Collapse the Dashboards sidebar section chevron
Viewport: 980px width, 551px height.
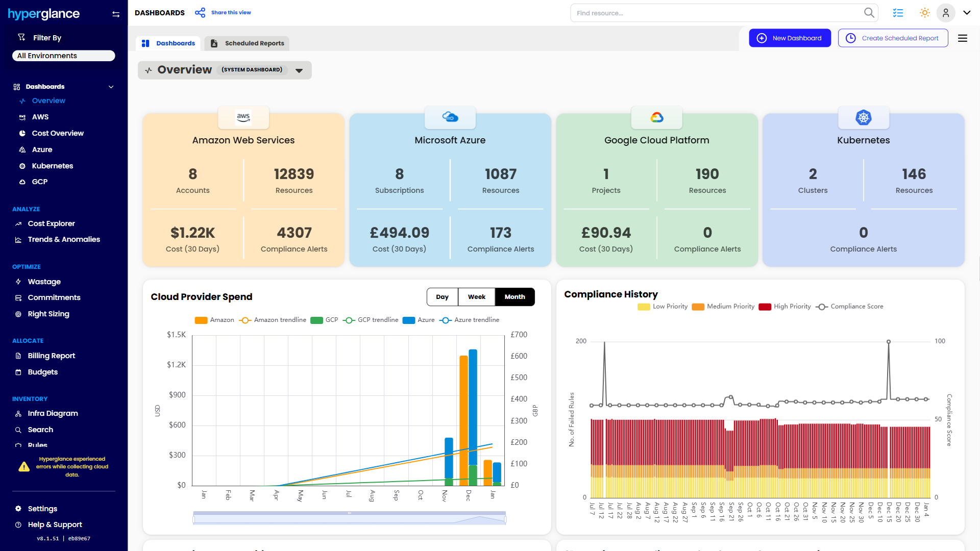point(111,87)
